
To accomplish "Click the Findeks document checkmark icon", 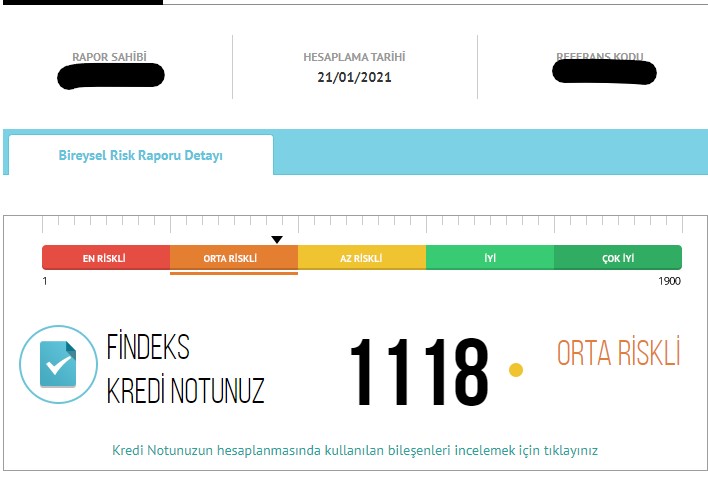I will 57,364.
